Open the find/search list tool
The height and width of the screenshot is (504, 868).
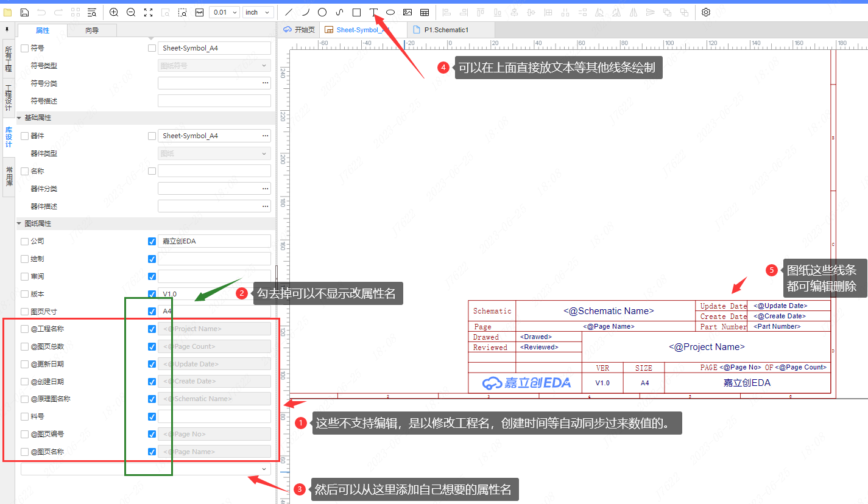coord(92,12)
